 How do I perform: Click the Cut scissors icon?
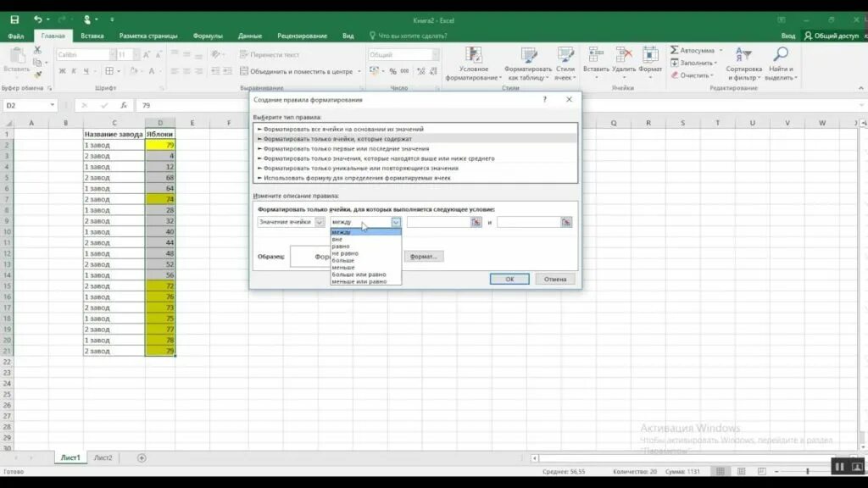click(37, 50)
